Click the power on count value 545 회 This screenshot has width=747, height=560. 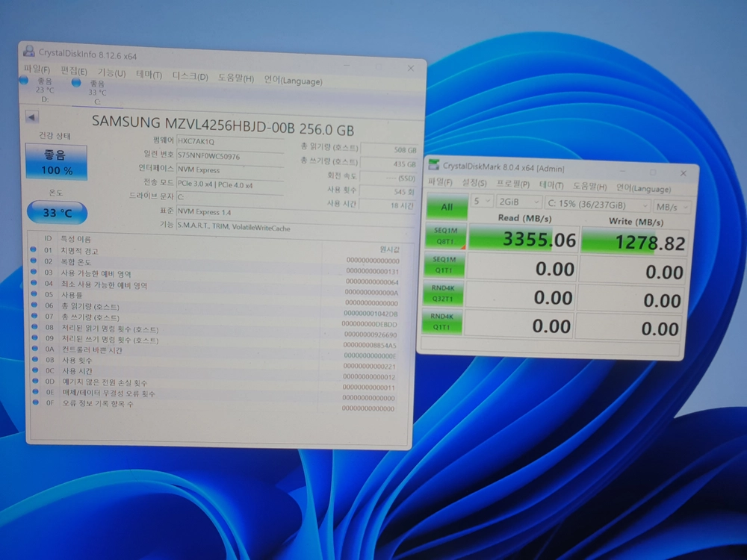(x=387, y=191)
